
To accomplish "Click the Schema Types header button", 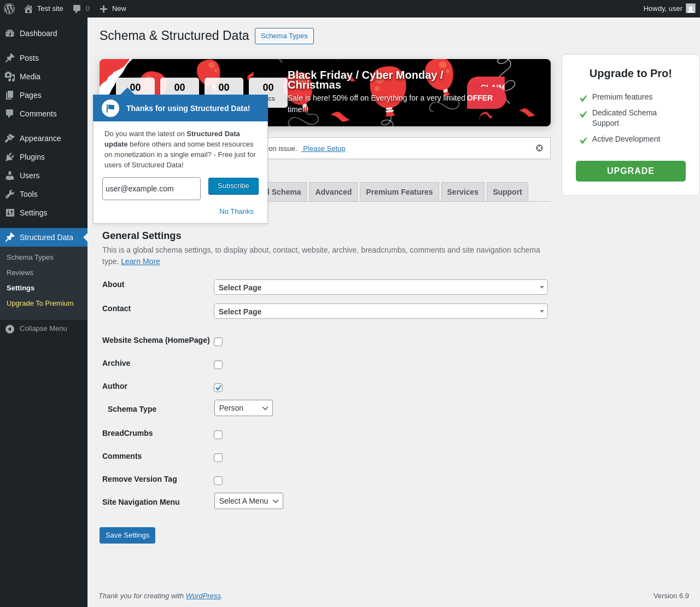I will (x=284, y=36).
